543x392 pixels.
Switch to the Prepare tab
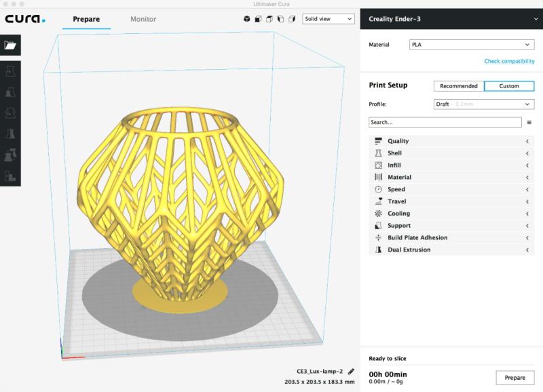coord(86,19)
